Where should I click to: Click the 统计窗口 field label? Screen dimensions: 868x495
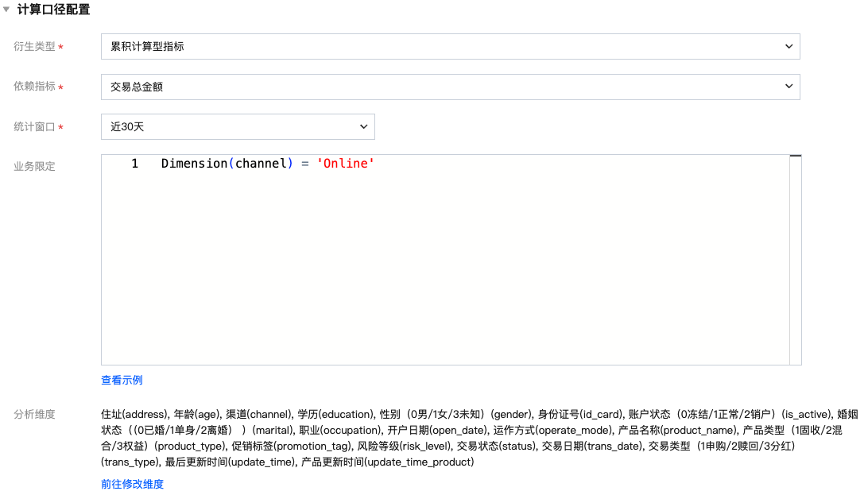click(x=34, y=126)
